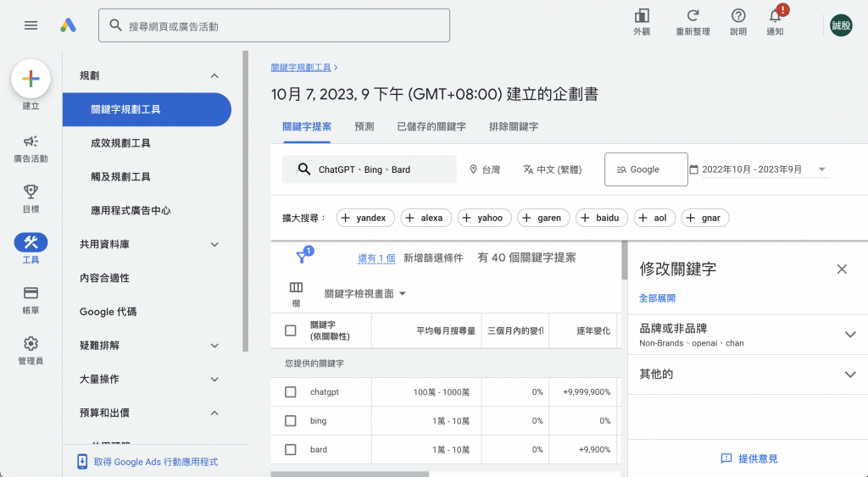Viewport: 868px width, 477px height.
Task: Click the 還有 1 個 filter link
Action: (376, 258)
